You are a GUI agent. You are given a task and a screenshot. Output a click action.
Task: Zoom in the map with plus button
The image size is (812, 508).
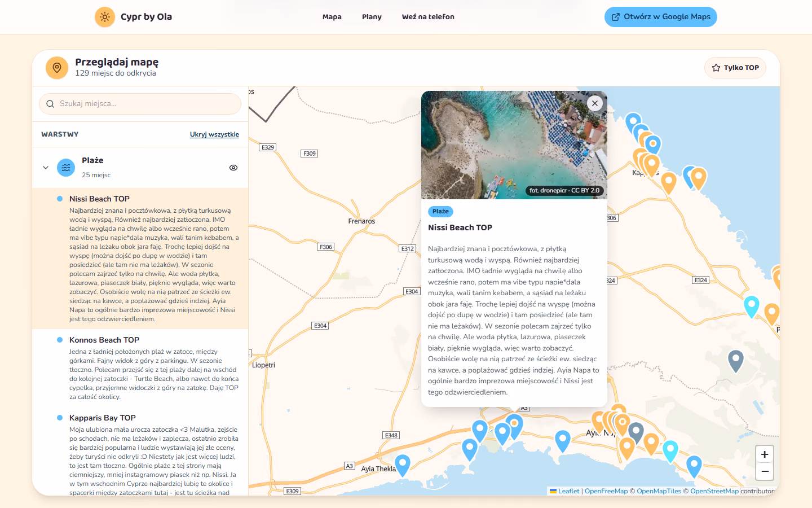765,454
